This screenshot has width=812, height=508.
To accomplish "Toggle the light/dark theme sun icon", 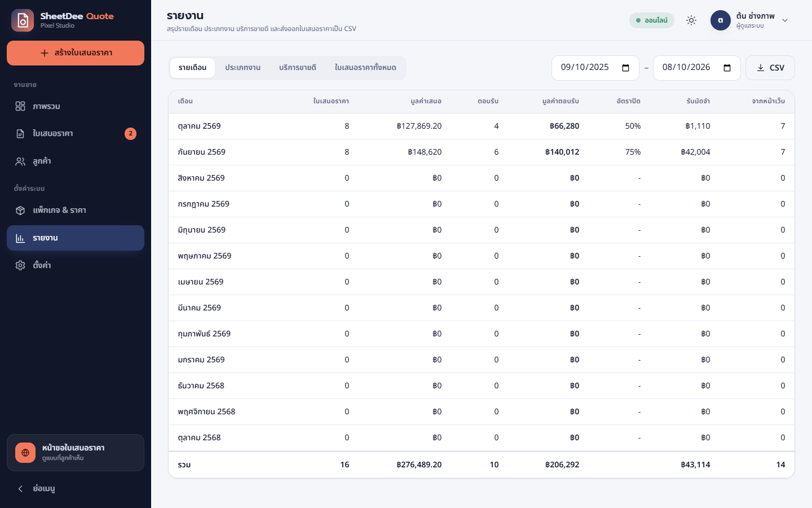I will [691, 20].
